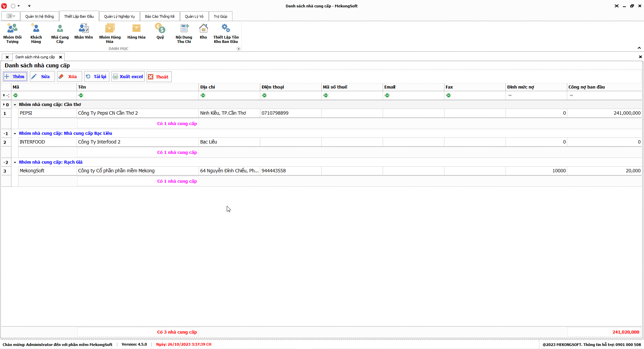Click the 241,020,000 total in footer
The width and height of the screenshot is (644, 349).
tap(626, 332)
